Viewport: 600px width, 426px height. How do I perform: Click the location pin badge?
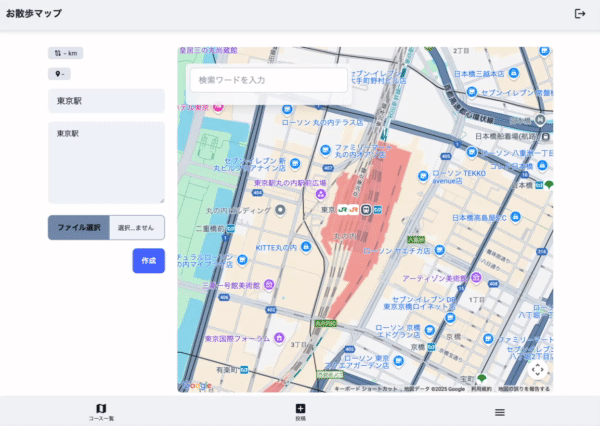point(59,74)
